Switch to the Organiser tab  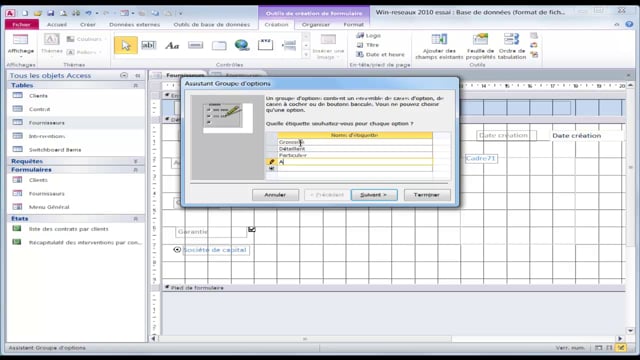coord(316,24)
